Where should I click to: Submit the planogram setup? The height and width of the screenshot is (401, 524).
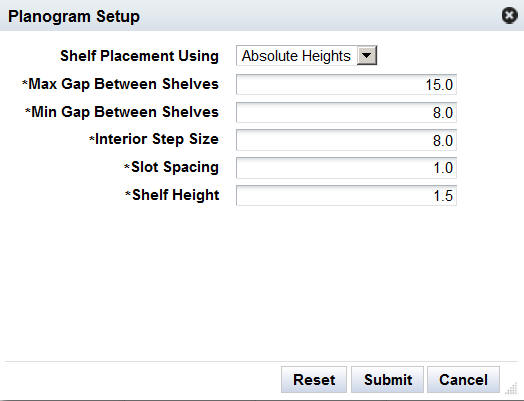click(x=388, y=380)
